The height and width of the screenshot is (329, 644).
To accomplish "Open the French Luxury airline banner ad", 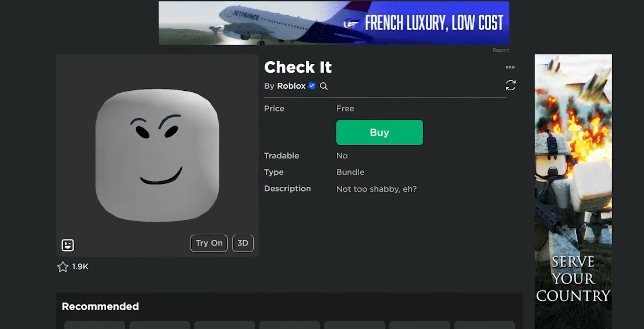I will (x=334, y=23).
